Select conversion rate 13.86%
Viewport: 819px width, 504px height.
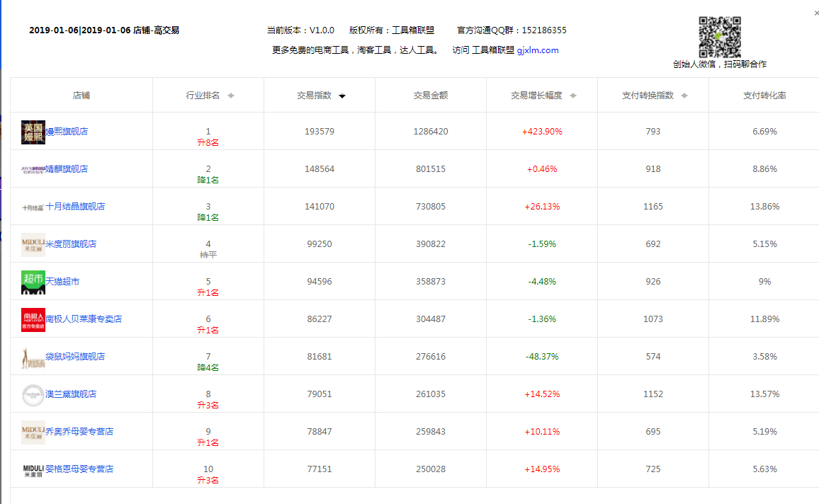pyautogui.click(x=764, y=207)
